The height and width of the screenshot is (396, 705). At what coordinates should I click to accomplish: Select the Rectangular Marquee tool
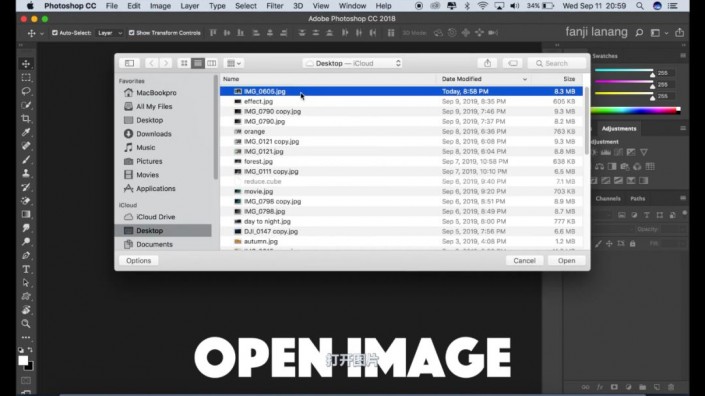[x=26, y=78]
